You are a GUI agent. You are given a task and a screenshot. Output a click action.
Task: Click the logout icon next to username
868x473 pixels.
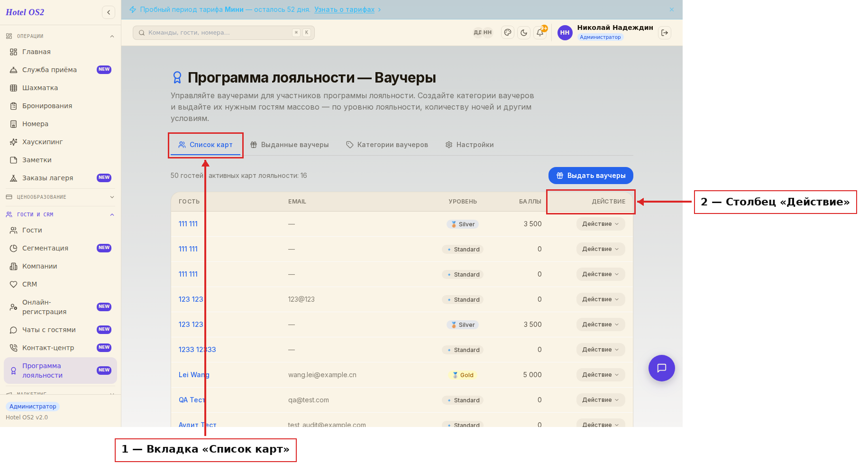tap(665, 33)
